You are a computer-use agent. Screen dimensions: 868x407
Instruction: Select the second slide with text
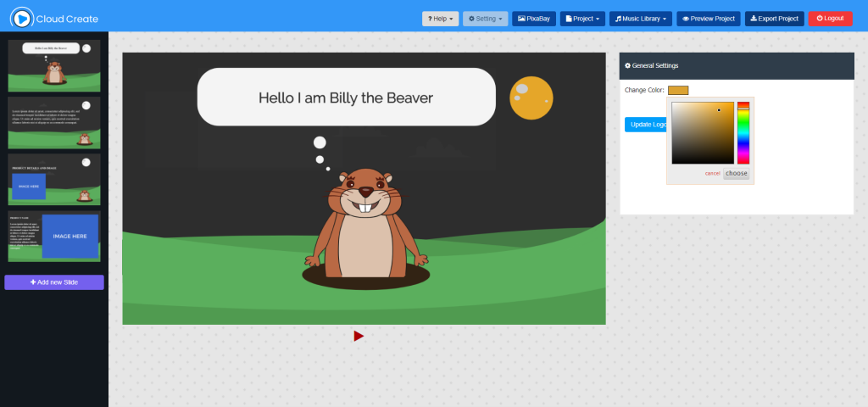click(x=54, y=122)
